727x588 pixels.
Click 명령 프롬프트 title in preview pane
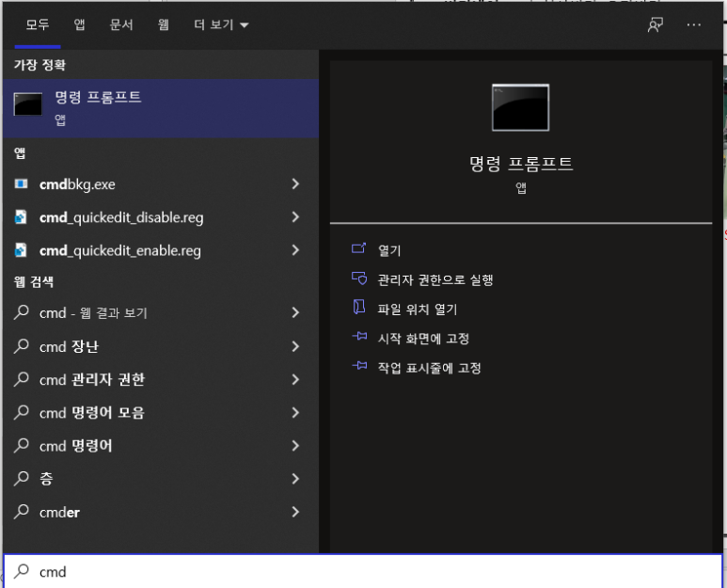click(521, 164)
